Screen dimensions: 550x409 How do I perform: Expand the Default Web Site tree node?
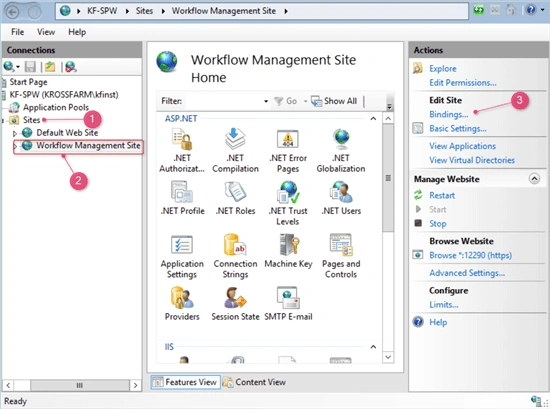tap(15, 133)
